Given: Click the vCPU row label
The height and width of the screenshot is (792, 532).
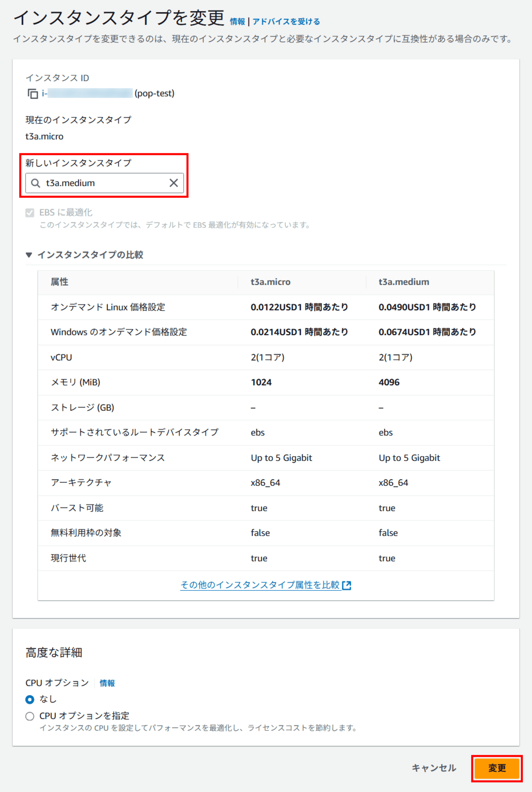Looking at the screenshot, I should pos(61,357).
